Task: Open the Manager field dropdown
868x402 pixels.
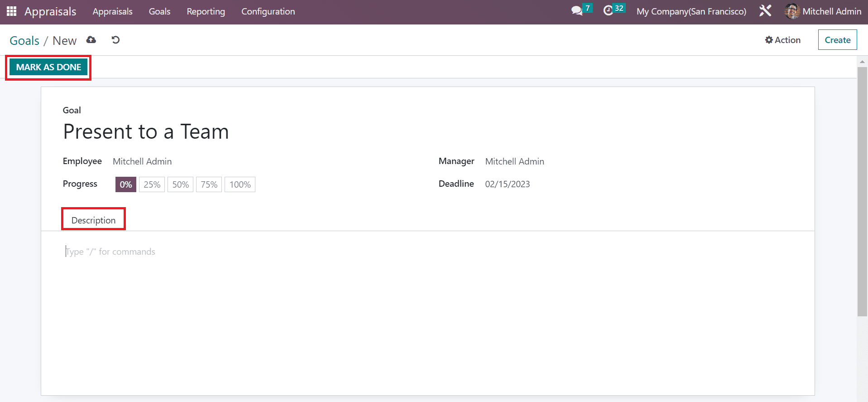Action: (515, 161)
